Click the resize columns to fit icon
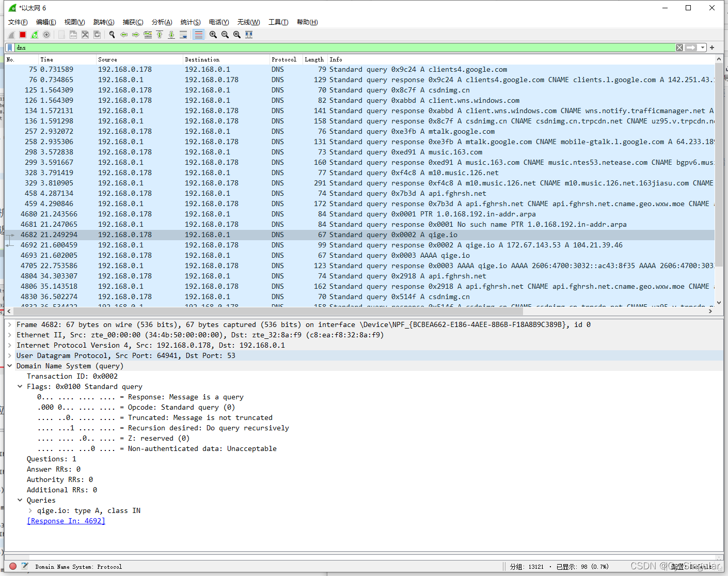Screen dimensions: 728x576 pos(249,35)
